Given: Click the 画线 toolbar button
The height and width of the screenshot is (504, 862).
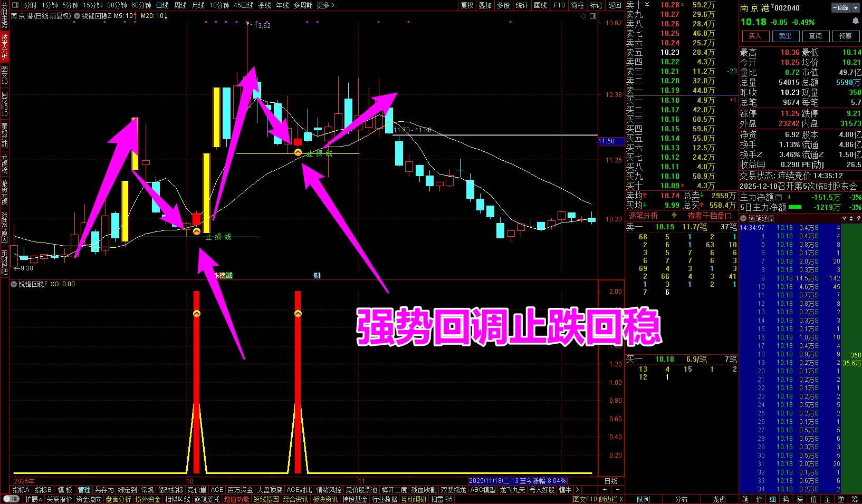Looking at the screenshot, I should click(541, 5).
